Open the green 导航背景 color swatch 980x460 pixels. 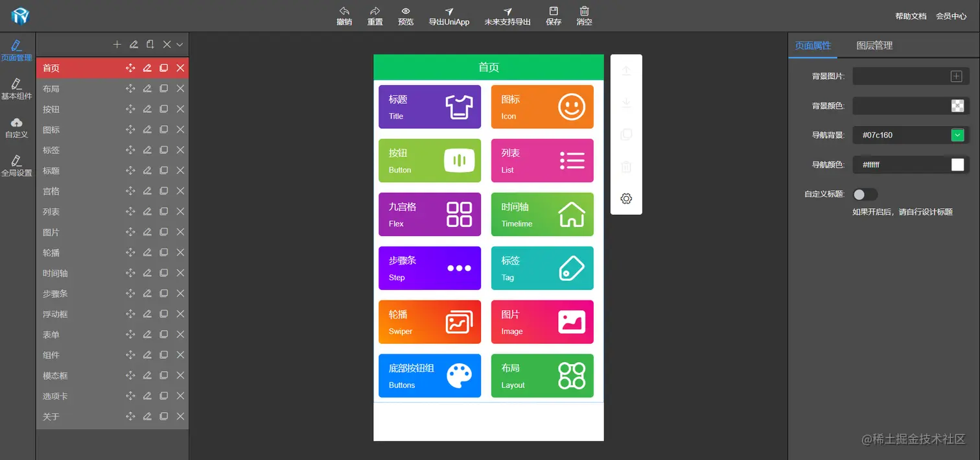957,135
